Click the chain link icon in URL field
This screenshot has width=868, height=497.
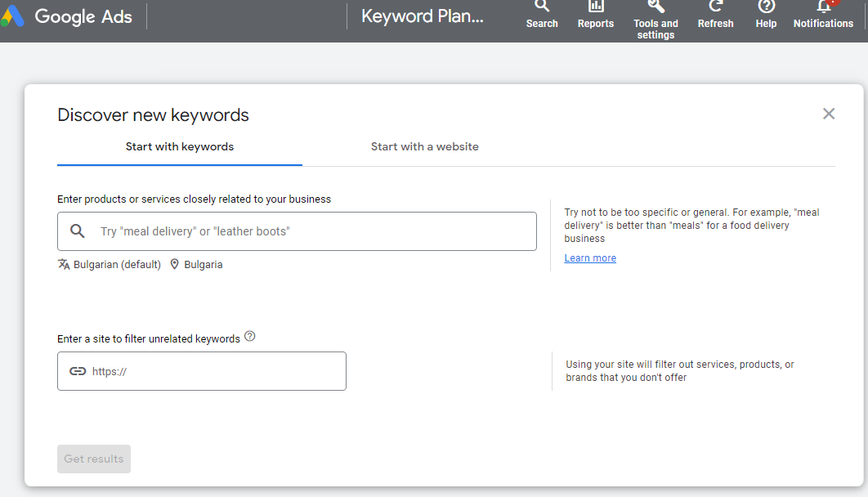click(78, 371)
